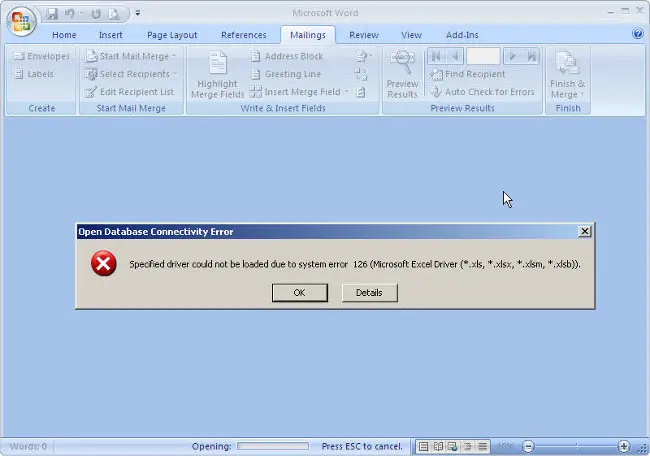Screen dimensions: 650x456
Task: Open the Insert tab
Action: pyautogui.click(x=110, y=35)
